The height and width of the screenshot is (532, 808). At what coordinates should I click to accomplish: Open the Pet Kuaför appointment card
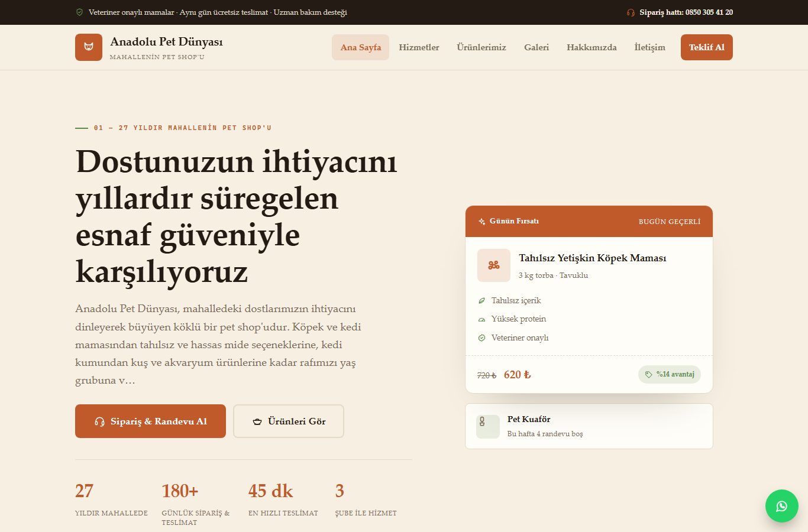tap(589, 426)
